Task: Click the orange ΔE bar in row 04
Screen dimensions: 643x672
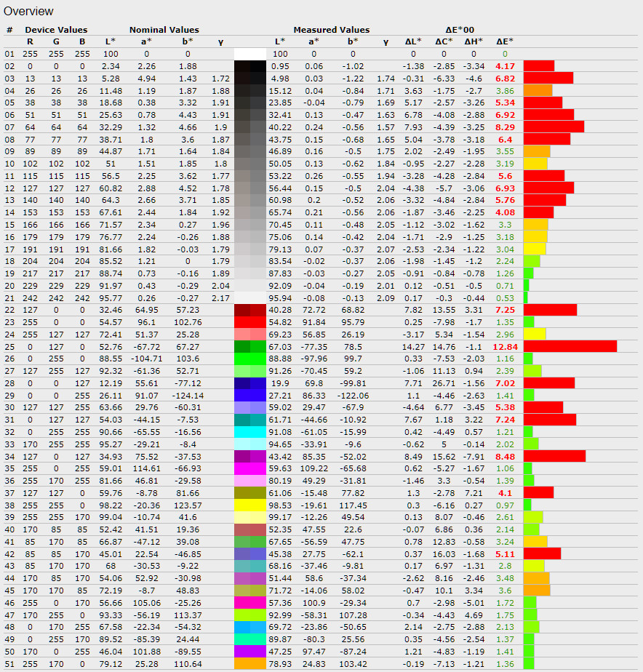Action: 538,90
